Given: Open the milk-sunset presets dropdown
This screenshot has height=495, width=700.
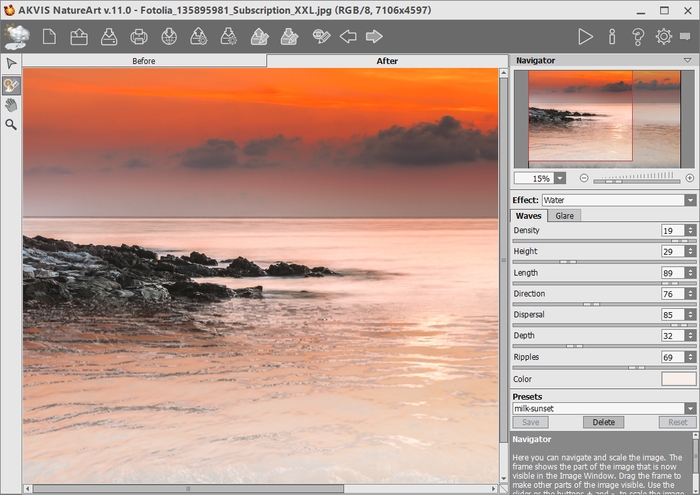Looking at the screenshot, I should (691, 408).
